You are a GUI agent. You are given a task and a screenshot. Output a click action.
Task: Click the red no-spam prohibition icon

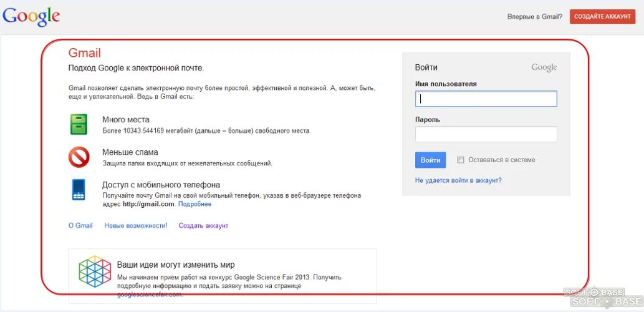pyautogui.click(x=79, y=157)
